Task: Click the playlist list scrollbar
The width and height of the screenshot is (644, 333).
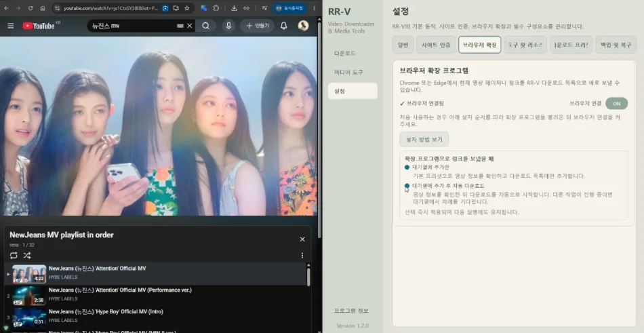Action: point(308,276)
